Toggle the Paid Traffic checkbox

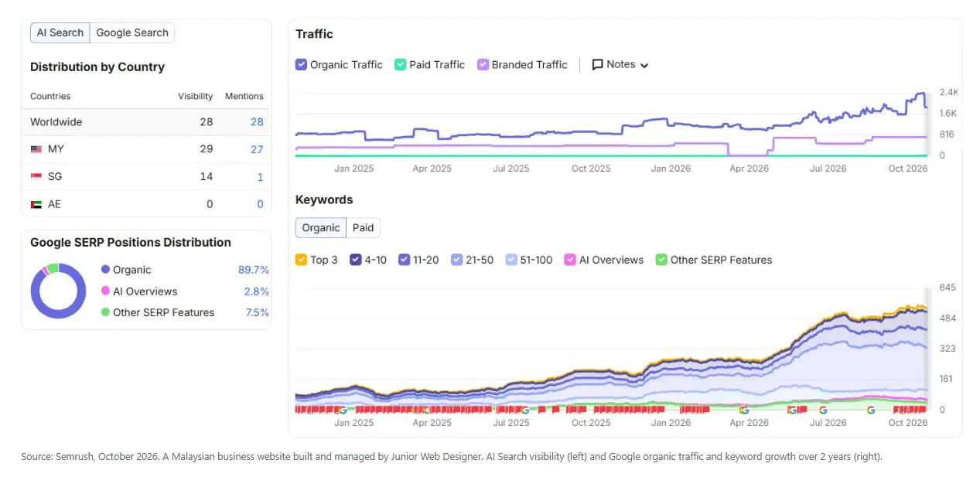tap(401, 65)
